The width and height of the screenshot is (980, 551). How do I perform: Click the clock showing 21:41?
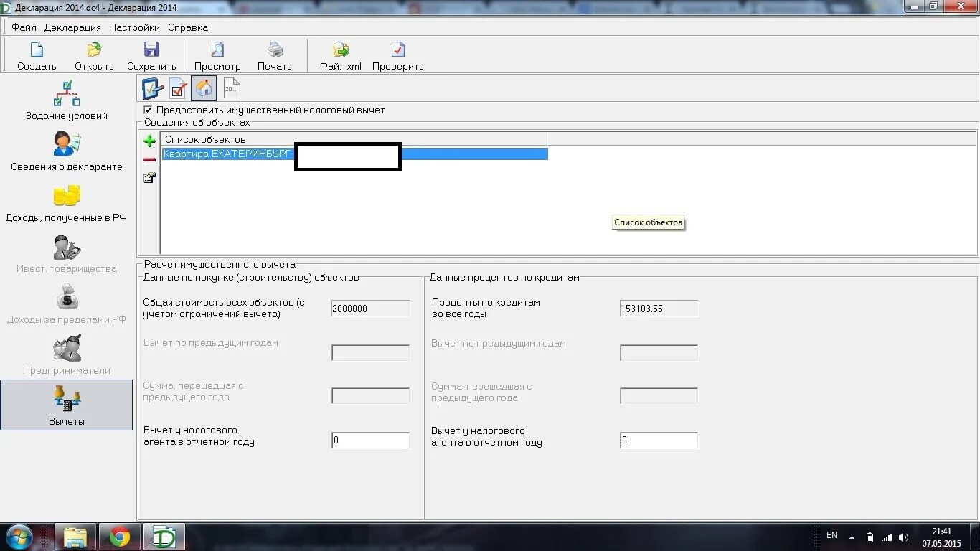tap(941, 532)
